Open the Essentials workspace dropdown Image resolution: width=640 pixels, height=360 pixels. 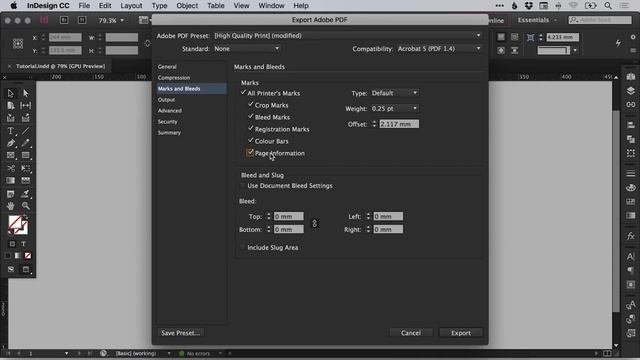pyautogui.click(x=537, y=20)
